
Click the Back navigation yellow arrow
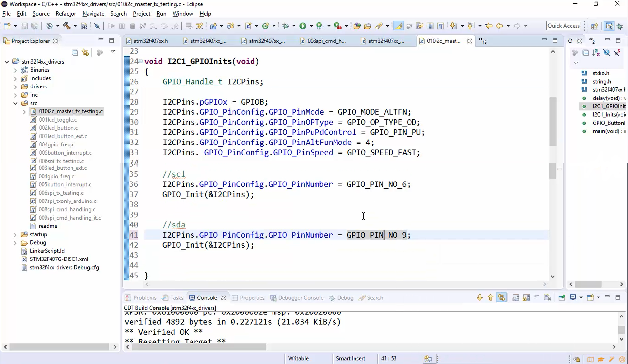[499, 26]
